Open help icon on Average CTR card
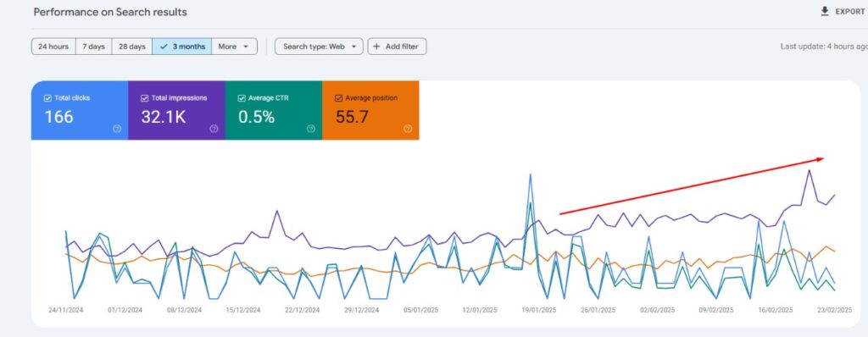The height and width of the screenshot is (337, 868). point(310,129)
